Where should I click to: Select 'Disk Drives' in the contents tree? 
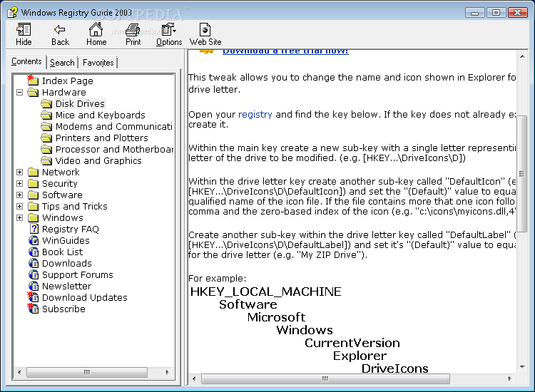[80, 103]
